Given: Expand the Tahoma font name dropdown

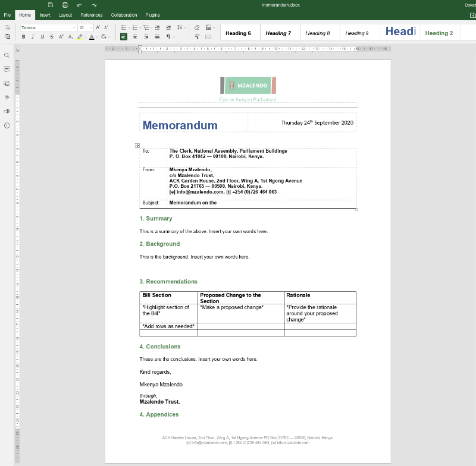Looking at the screenshot, I should [74, 27].
